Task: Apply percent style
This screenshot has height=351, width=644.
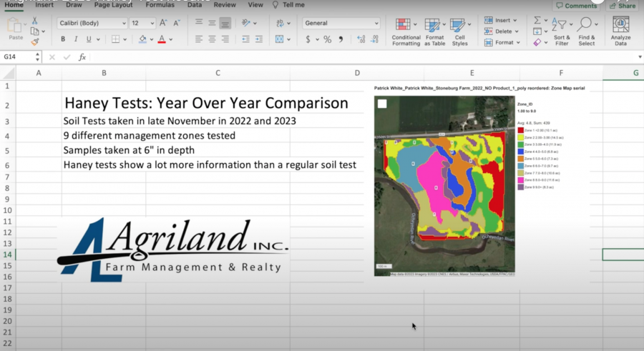Action: coord(327,39)
